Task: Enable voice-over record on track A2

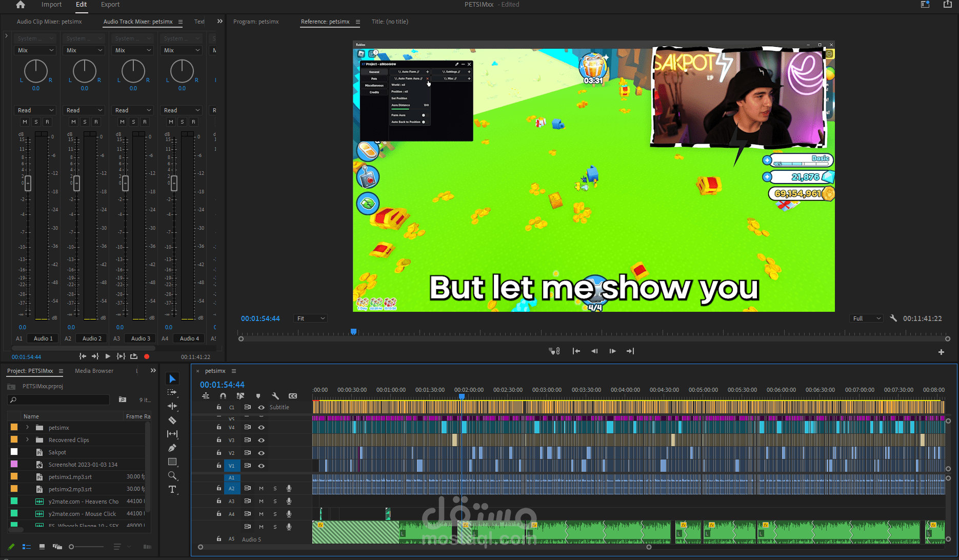Action: 289,488
